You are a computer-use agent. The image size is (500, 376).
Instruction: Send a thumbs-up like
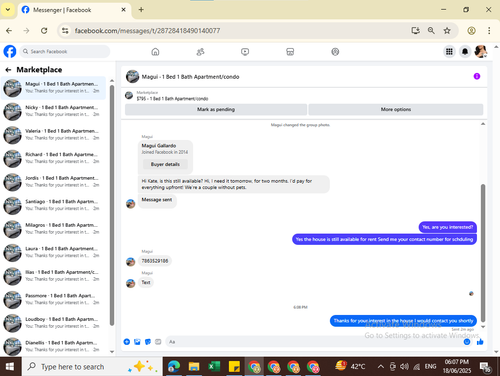480,342
